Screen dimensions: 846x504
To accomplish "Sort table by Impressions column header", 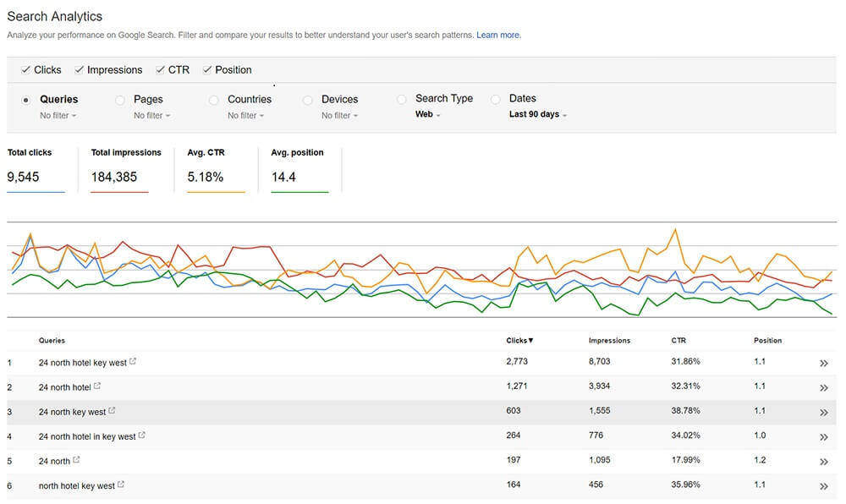I will coord(609,340).
